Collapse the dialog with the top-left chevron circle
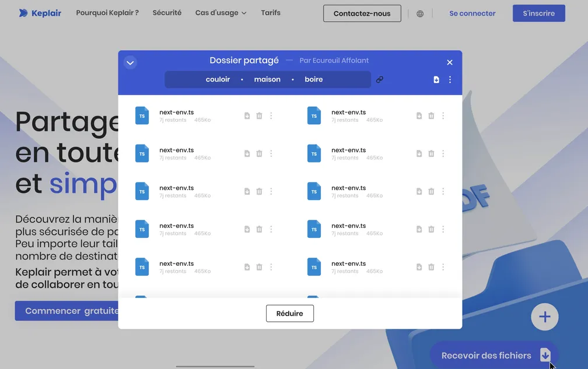Image resolution: width=588 pixels, height=369 pixels. 130,62
